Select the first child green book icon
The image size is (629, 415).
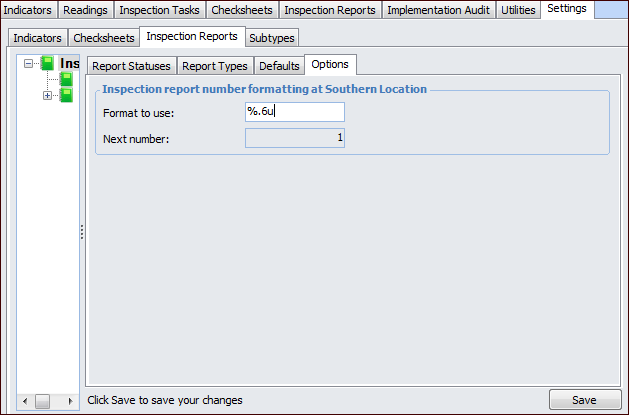[x=66, y=79]
